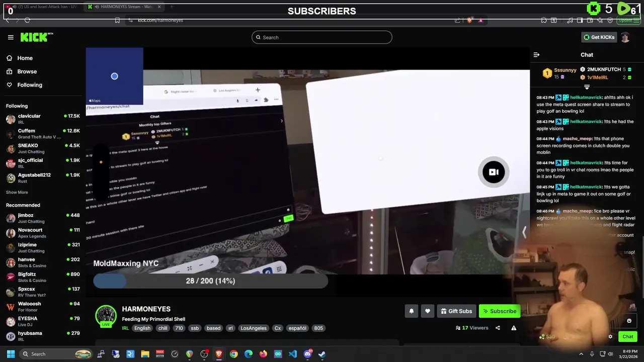Collapse the chat panel with arrow icon
Screen dimensions: 644x362
536,55
